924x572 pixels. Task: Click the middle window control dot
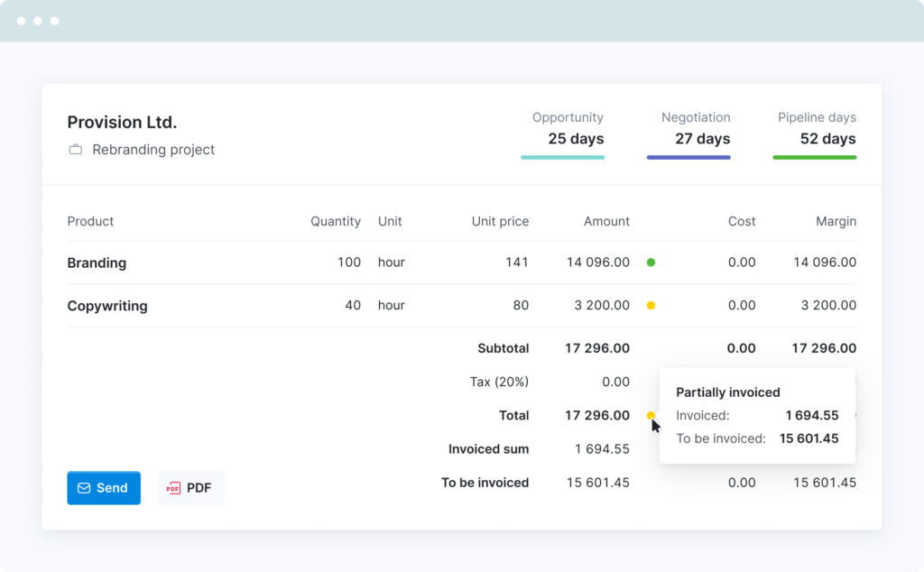(37, 20)
